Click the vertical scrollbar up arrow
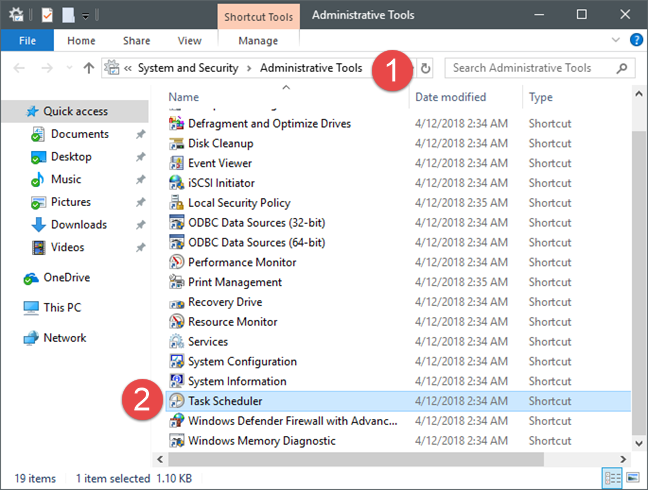The image size is (648, 490). point(639,94)
